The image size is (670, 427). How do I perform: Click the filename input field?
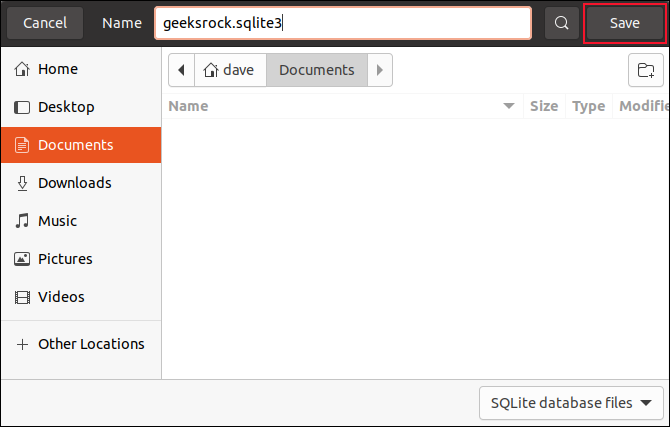(342, 23)
